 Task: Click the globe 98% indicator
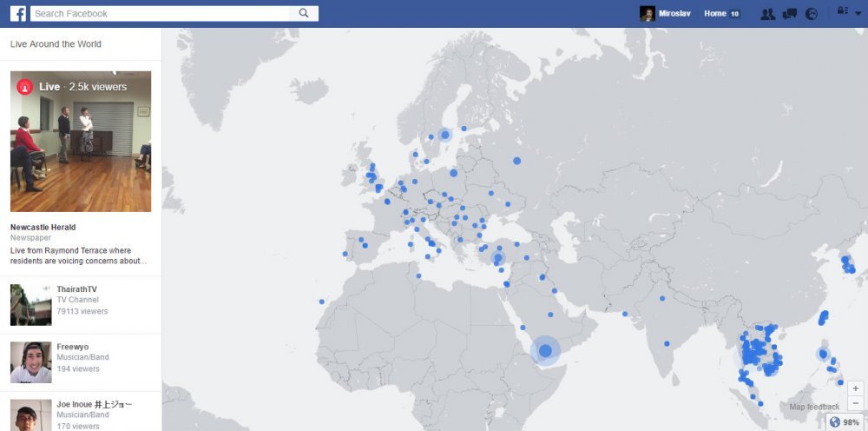click(845, 422)
